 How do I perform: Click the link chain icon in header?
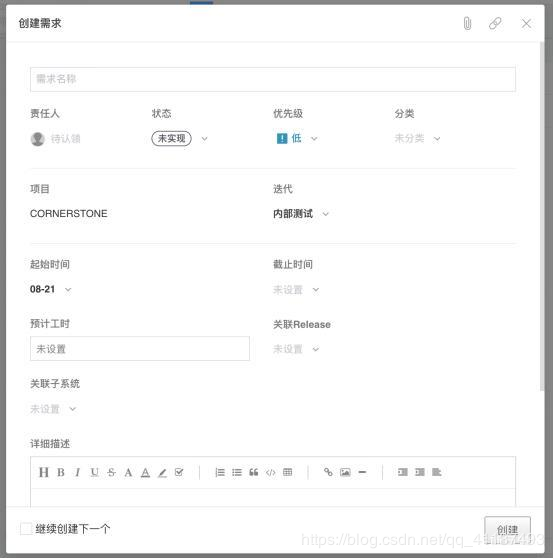coord(495,23)
